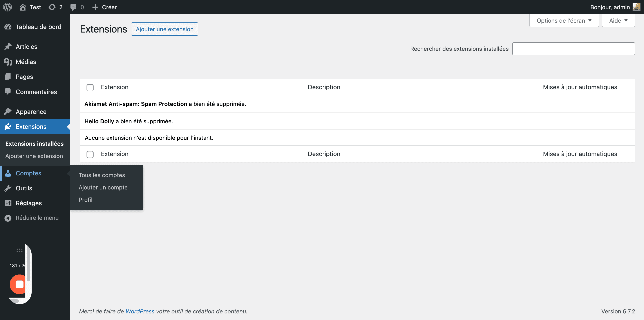644x320 pixels.
Task: Click Bonjour, admin account link
Action: 610,7
